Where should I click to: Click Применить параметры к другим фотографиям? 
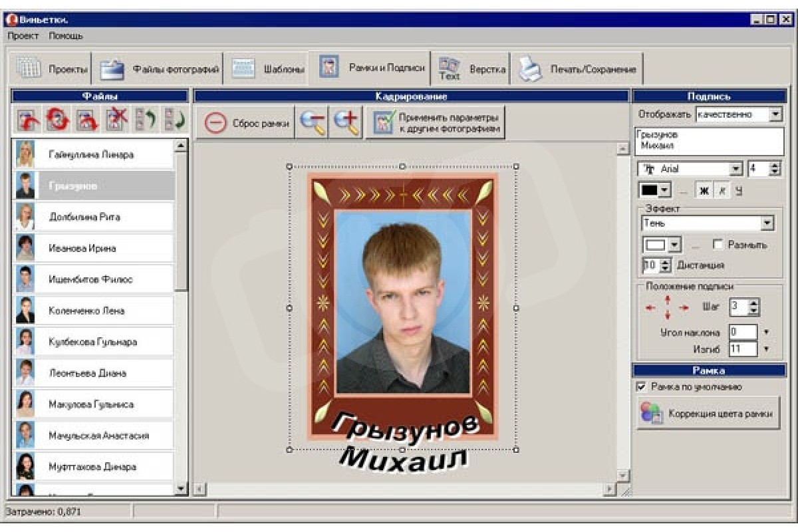point(436,122)
